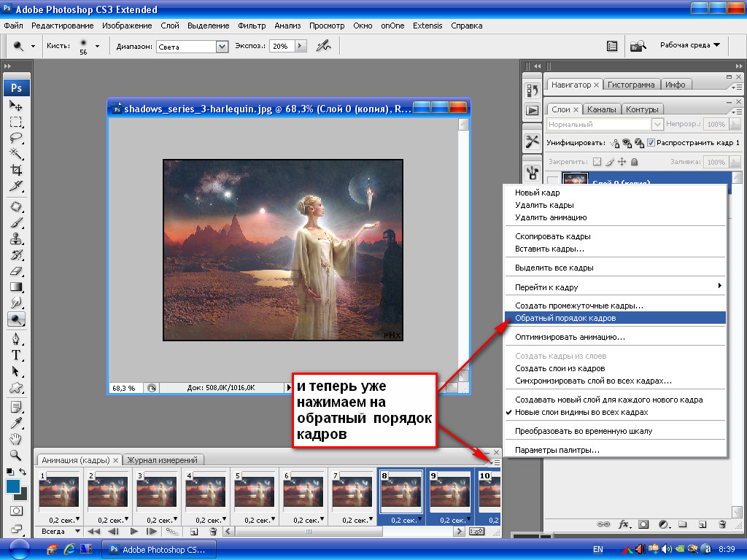Swap foreground and background colors
Image resolution: width=747 pixels, height=560 pixels.
click(23, 472)
